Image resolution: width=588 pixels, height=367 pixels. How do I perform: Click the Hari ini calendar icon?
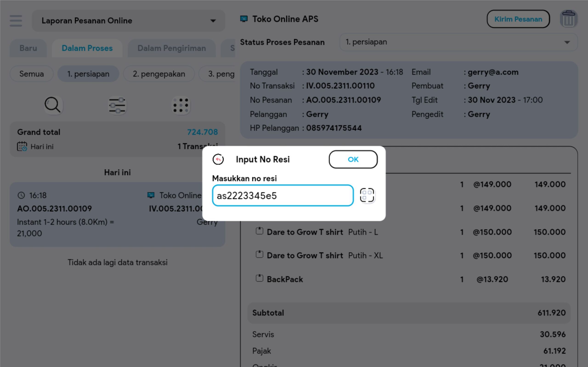[x=22, y=147]
